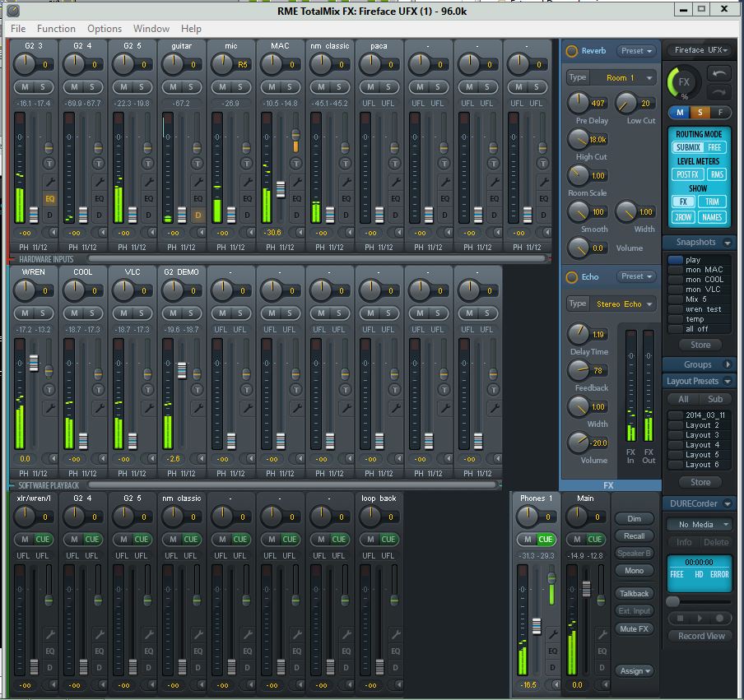Click the redo arrow in control strip
This screenshot has height=700, width=744.
point(718,91)
